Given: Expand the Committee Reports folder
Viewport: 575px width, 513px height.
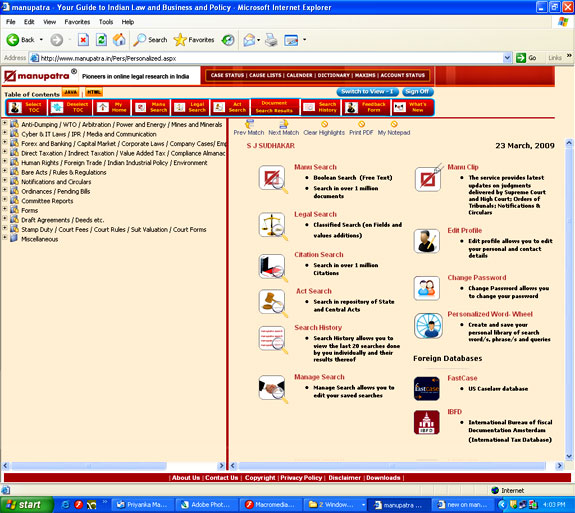Looking at the screenshot, I should tap(4, 199).
